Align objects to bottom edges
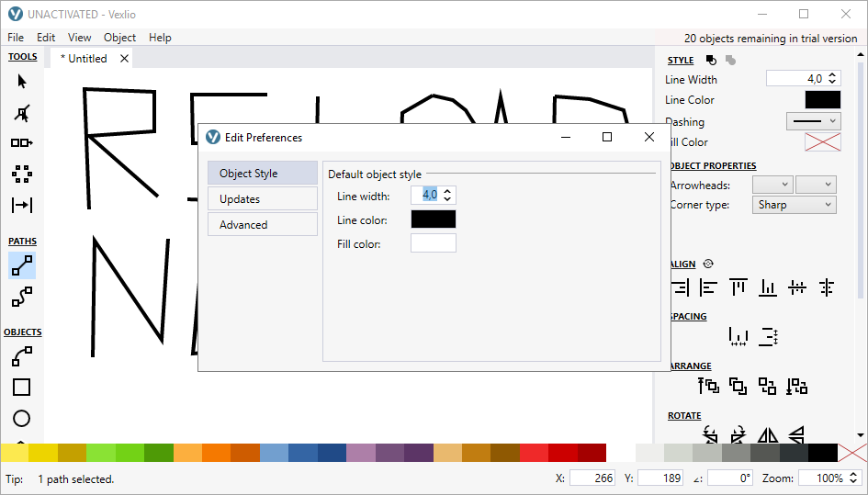868x495 pixels. pyautogui.click(x=768, y=287)
